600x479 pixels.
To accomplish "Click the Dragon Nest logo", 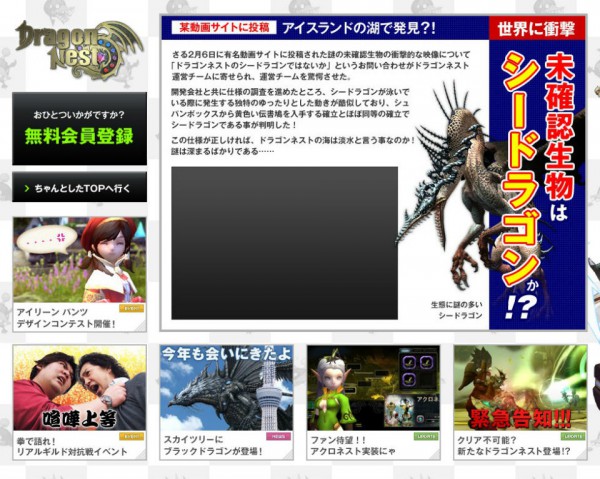I will pos(79,50).
